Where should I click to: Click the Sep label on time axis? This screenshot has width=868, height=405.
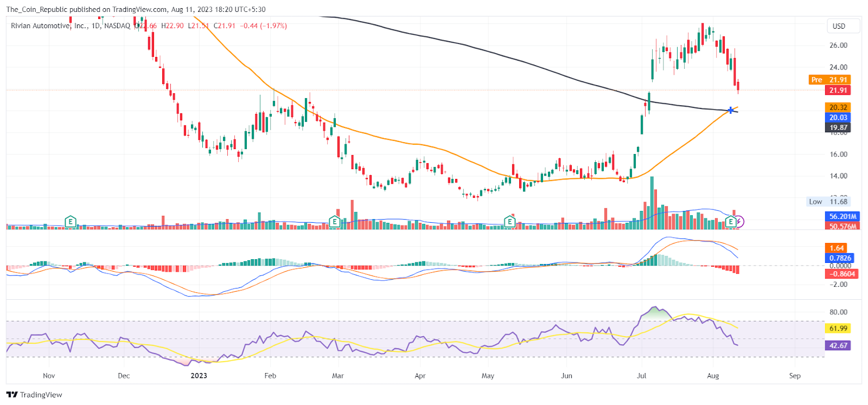click(795, 376)
